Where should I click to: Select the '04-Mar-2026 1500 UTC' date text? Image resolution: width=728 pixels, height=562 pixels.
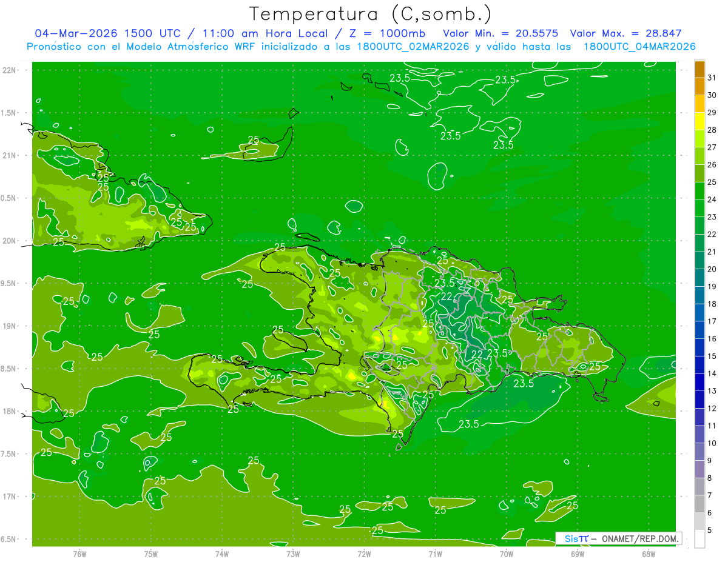(x=107, y=33)
